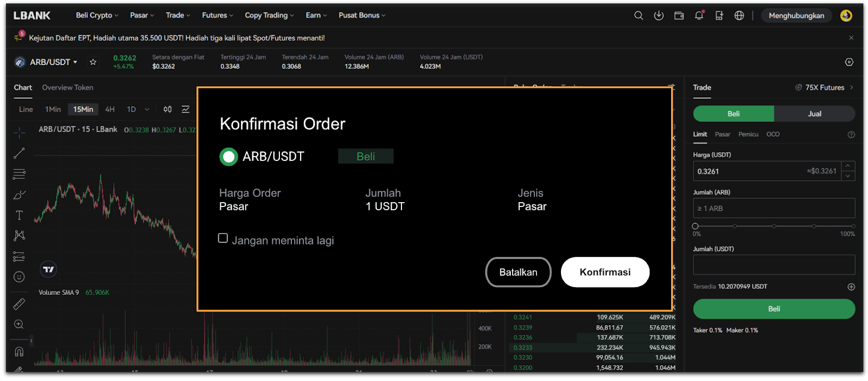Confirm the order with Konfirmasi

[x=605, y=272]
